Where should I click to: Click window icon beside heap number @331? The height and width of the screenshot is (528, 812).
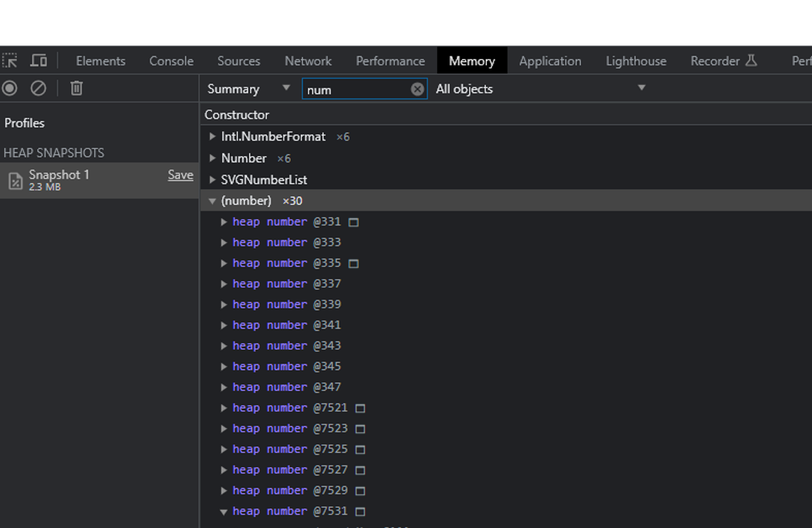coord(354,223)
